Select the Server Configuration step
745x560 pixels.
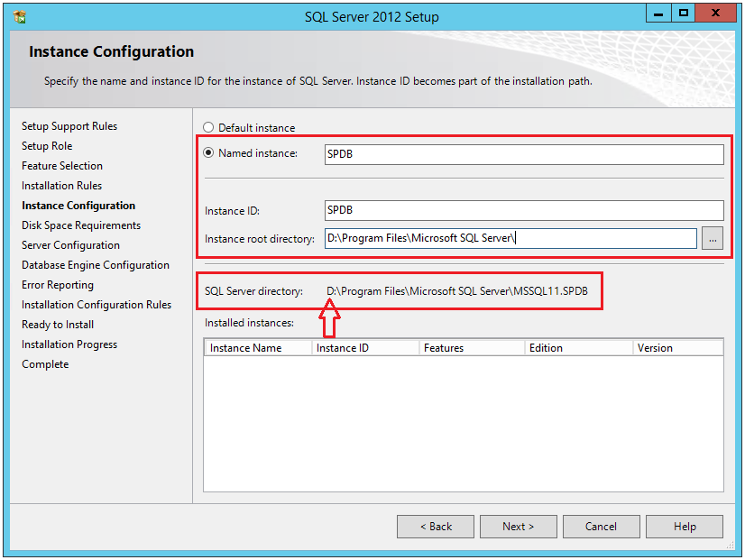click(x=70, y=245)
